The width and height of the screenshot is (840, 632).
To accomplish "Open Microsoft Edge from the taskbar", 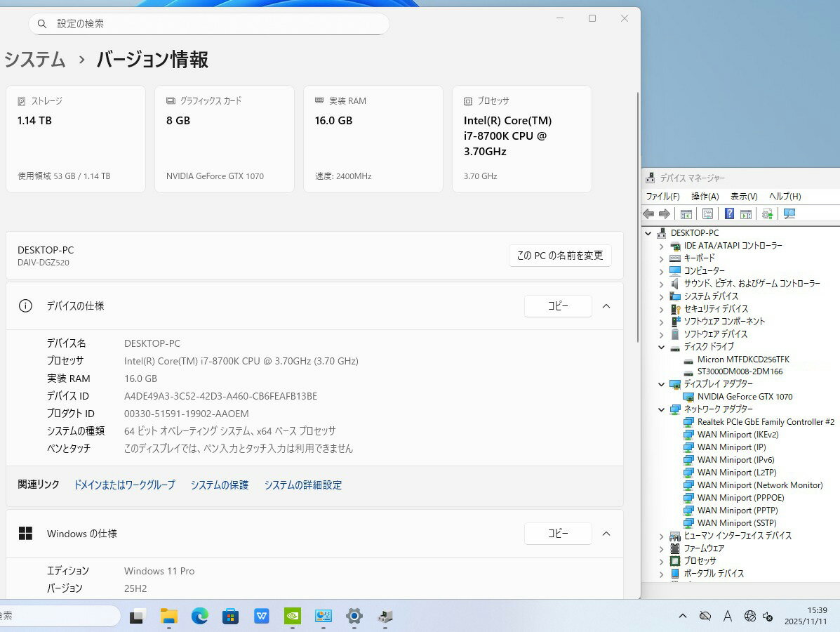I will 200,616.
